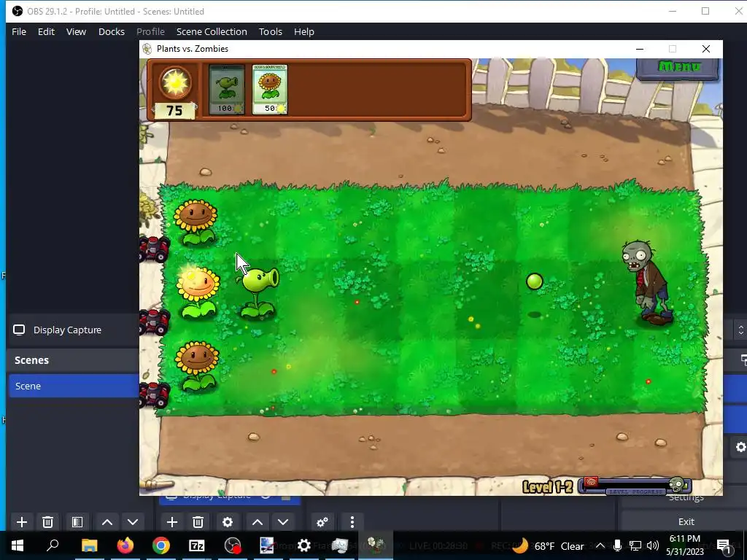The height and width of the screenshot is (560, 747).
Task: Open the notification center icon
Action: click(724, 546)
